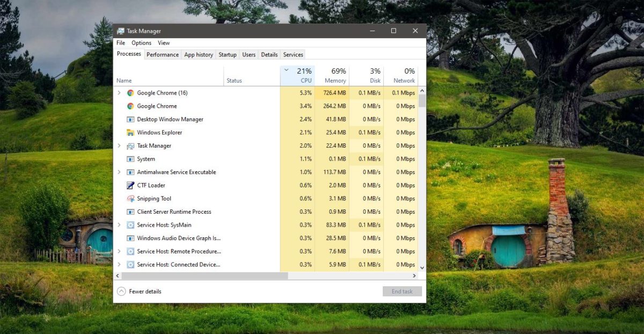Viewport: 644px width, 334px height.
Task: Expand the Google Chrome (16) process group
Action: click(x=119, y=92)
